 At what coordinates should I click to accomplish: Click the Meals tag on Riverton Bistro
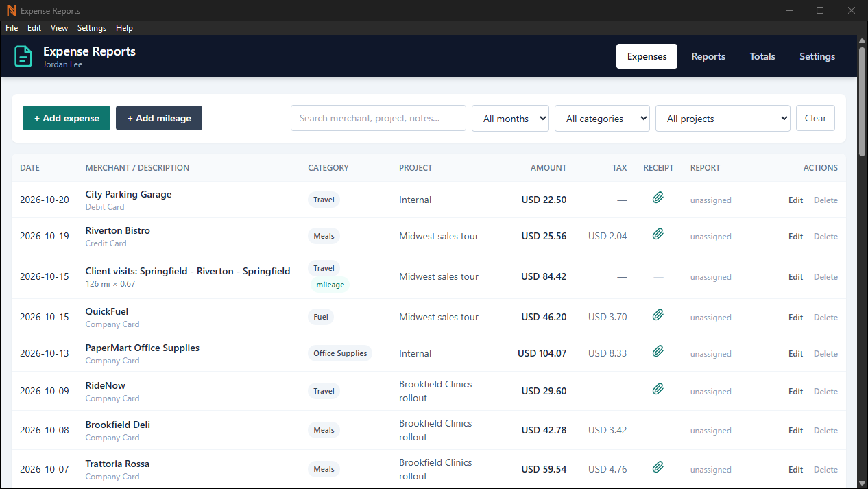click(x=324, y=236)
